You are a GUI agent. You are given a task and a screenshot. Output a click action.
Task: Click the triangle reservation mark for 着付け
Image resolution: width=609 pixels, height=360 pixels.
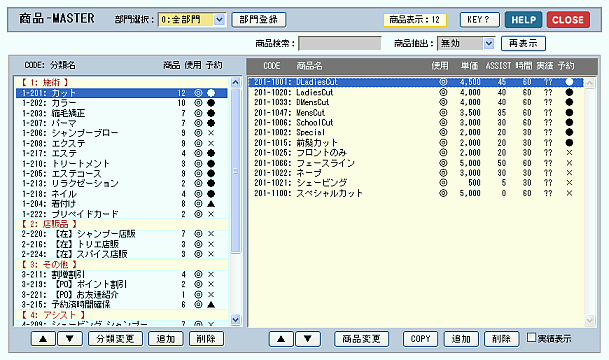(x=211, y=203)
